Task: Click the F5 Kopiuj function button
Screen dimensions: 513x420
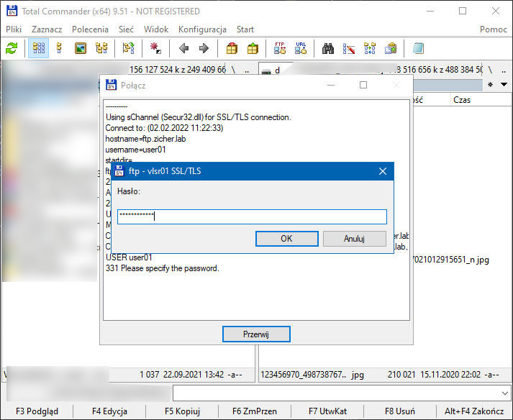Action: pyautogui.click(x=183, y=411)
